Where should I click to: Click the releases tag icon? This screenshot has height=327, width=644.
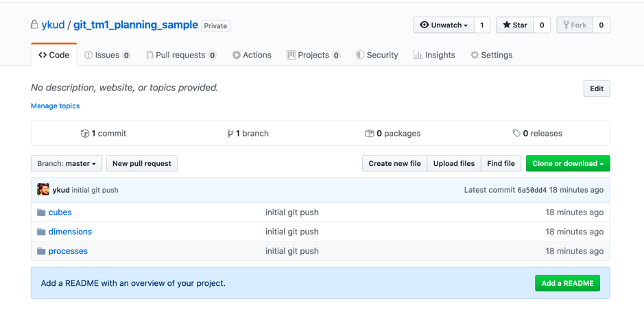click(x=516, y=134)
